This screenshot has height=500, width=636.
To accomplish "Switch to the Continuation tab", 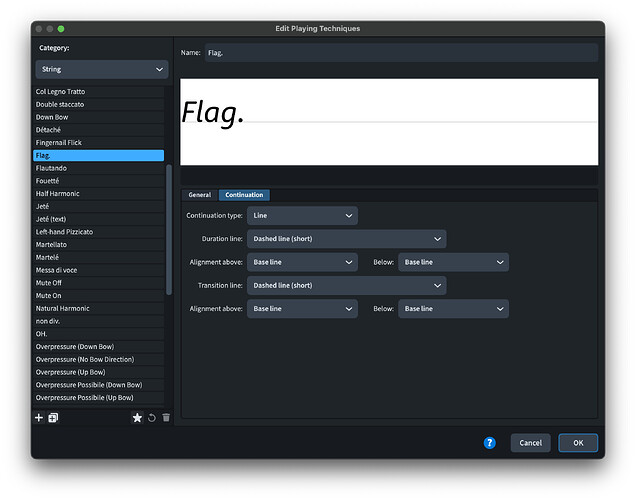I will [244, 195].
